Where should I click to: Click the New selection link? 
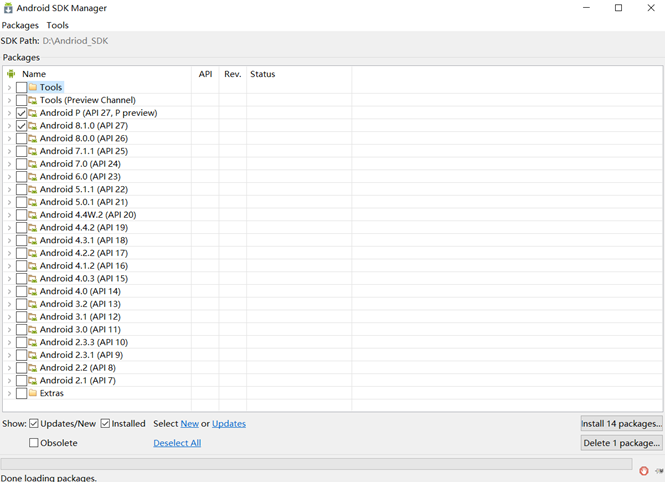(190, 424)
